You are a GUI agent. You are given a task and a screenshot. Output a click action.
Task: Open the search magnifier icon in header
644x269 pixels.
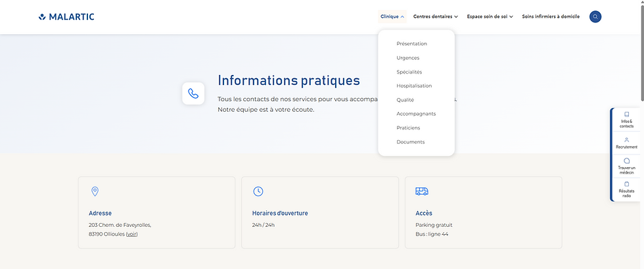(595, 17)
